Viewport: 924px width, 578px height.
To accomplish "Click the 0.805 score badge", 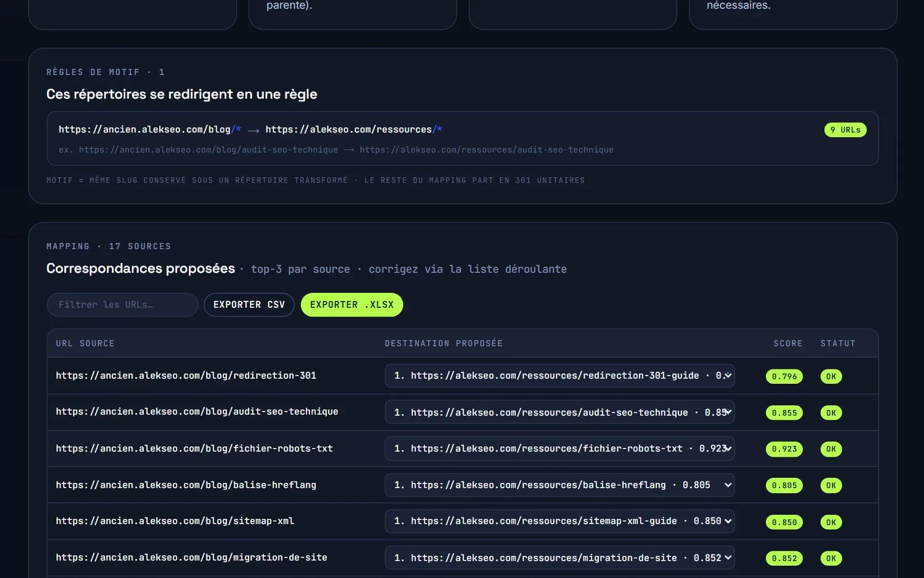I will point(784,486).
